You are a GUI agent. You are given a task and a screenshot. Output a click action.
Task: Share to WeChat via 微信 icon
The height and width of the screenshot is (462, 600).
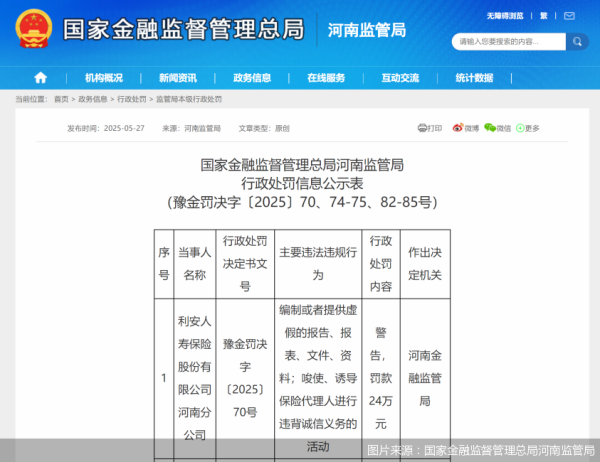pyautogui.click(x=497, y=128)
